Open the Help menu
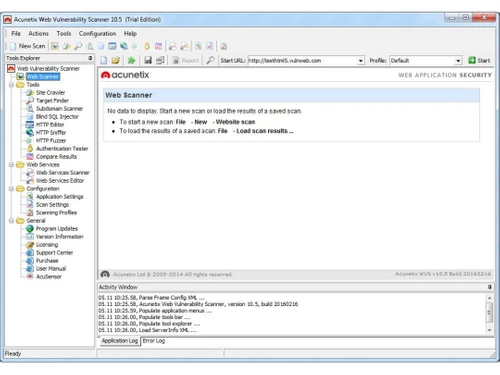The image size is (500, 375). tap(130, 33)
